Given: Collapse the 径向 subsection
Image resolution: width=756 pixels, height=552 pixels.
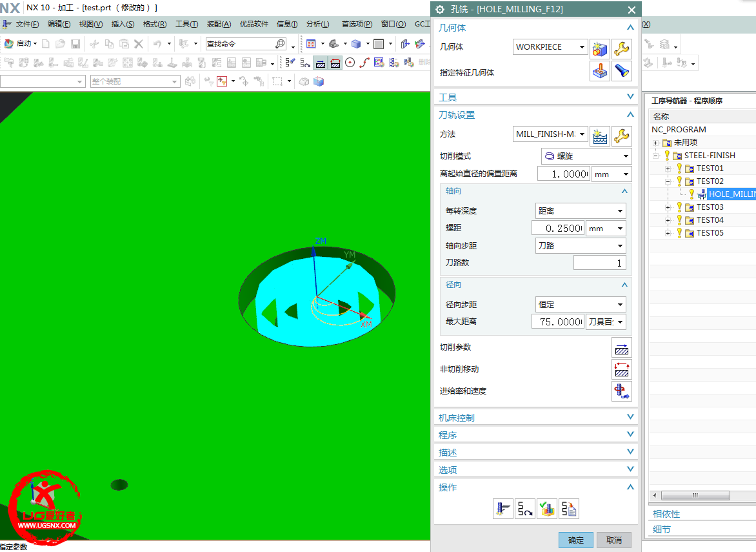Looking at the screenshot, I should pyautogui.click(x=624, y=285).
